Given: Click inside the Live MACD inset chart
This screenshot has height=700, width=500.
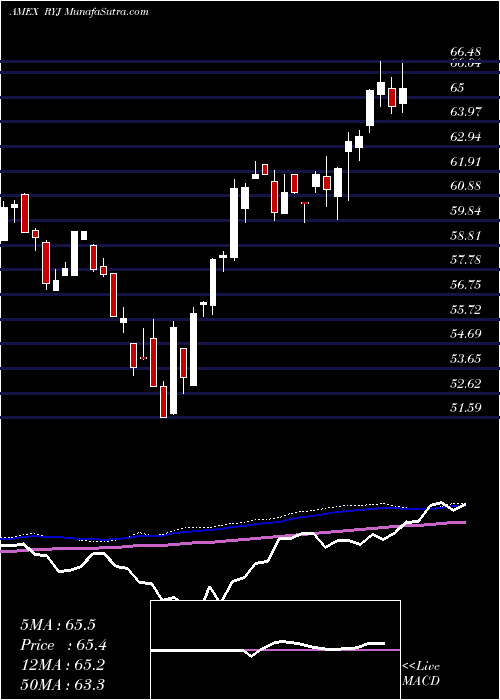Looking at the screenshot, I should click(x=275, y=650).
